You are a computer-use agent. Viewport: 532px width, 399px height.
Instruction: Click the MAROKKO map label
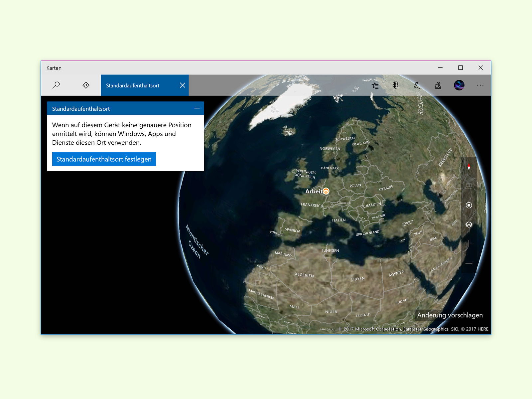[283, 254]
